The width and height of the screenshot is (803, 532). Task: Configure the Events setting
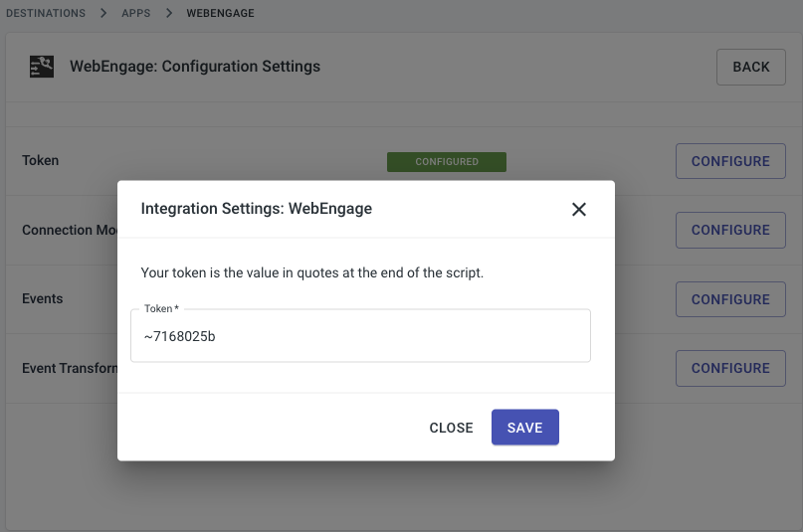click(730, 299)
